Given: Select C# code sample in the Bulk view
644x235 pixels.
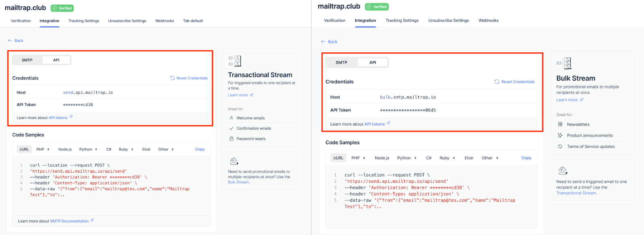Looking at the screenshot, I should point(429,158).
